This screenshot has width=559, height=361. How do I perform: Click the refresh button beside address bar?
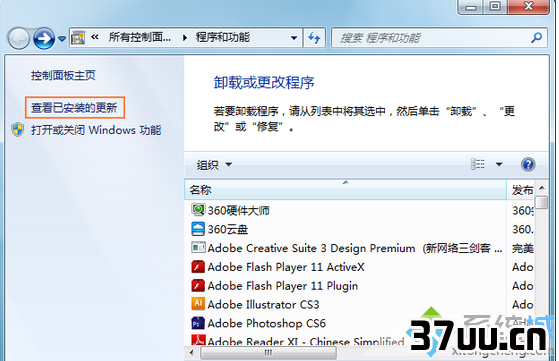pos(314,38)
